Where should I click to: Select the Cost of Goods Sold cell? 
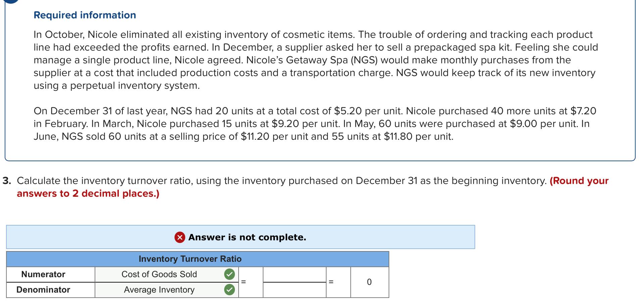pos(159,274)
